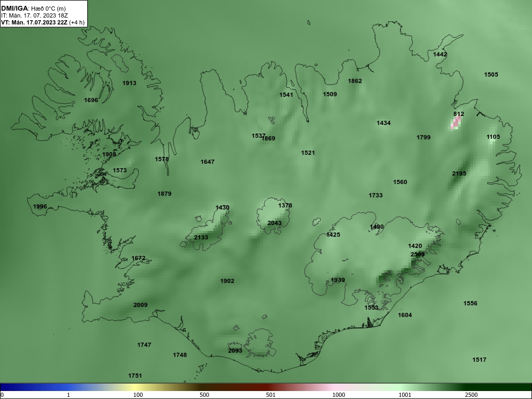Select the 1425 label

[x=333, y=235]
